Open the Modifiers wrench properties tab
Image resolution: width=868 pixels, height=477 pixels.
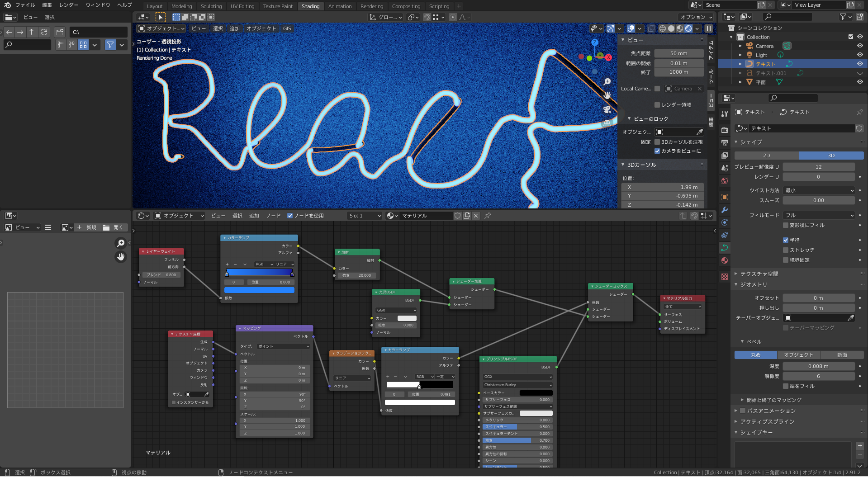[725, 210]
